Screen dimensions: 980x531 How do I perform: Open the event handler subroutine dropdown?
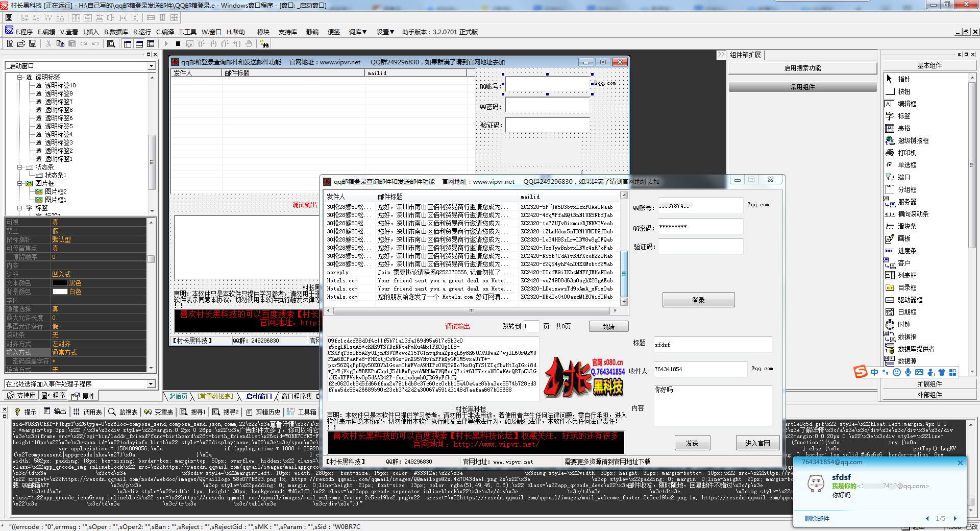click(x=151, y=383)
